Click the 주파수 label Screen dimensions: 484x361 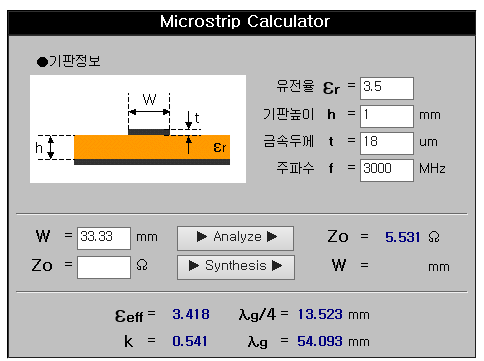(x=295, y=168)
